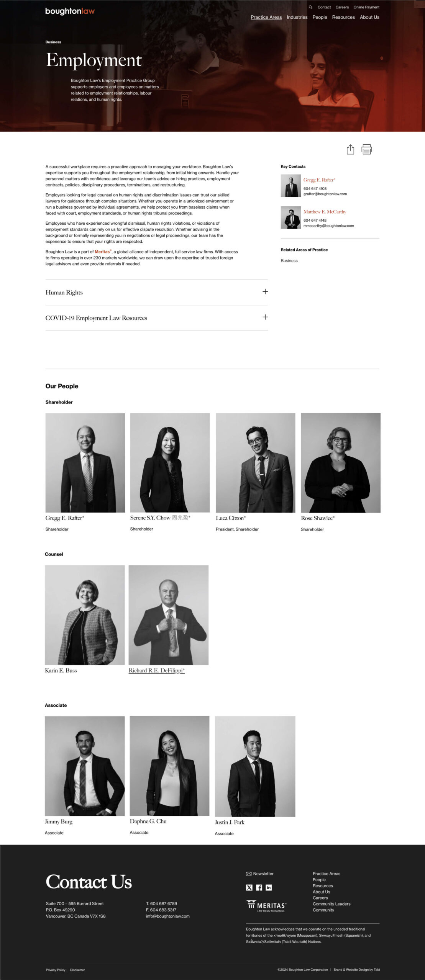The image size is (425, 980).
Task: Click the Meritas logo in footer
Action: (266, 906)
